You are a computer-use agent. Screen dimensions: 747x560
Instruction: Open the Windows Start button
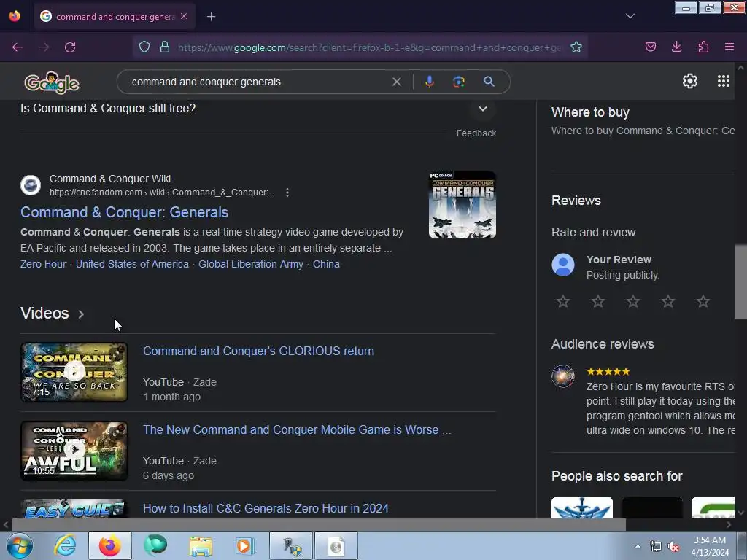coord(20,546)
